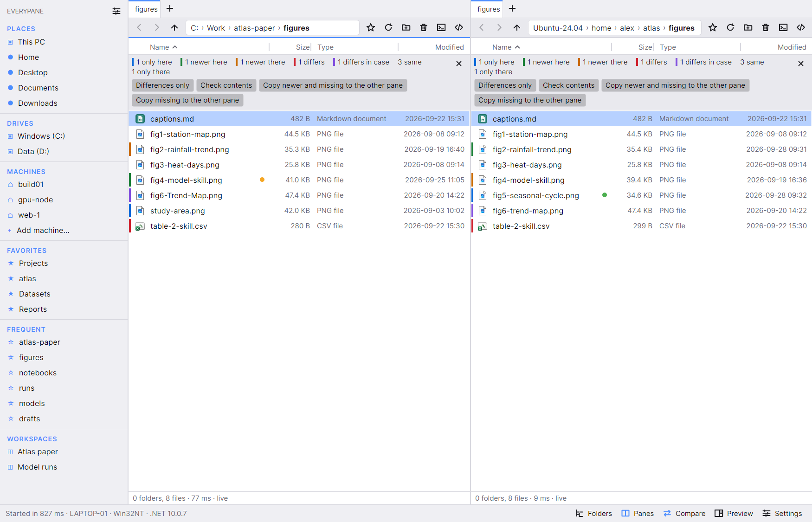Open the gpu-node machine in the sidebar

click(x=35, y=200)
